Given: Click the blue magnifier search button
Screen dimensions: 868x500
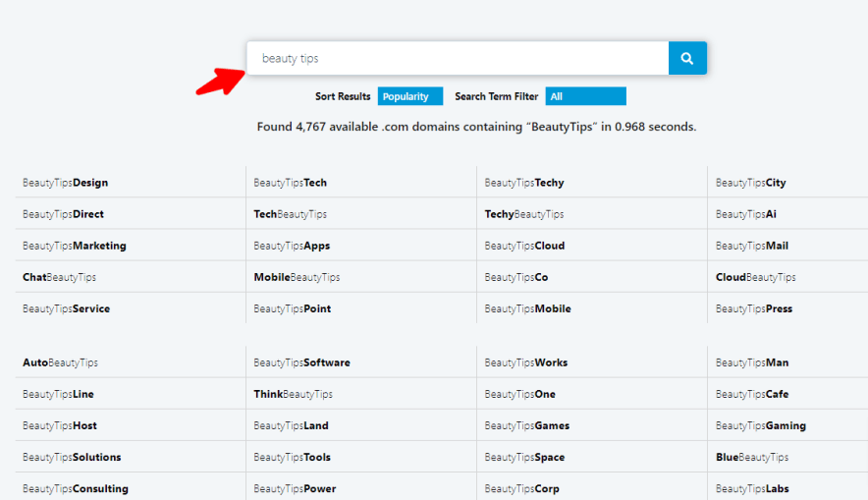Looking at the screenshot, I should click(687, 58).
